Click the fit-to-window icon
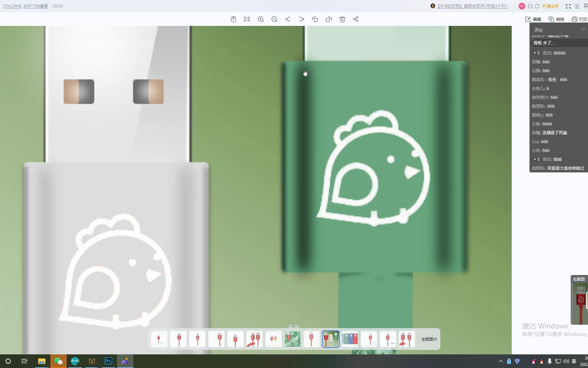 (247, 19)
